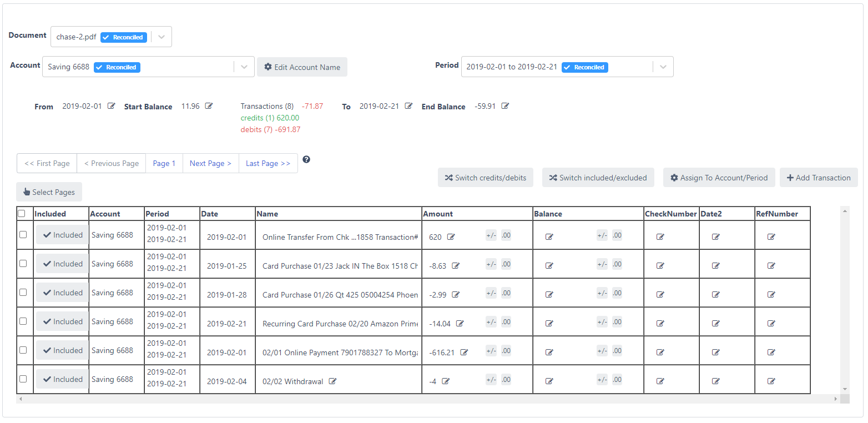Edit the Balance field for Amazon Prime row
Image resolution: width=868 pixels, height=423 pixels.
point(549,323)
